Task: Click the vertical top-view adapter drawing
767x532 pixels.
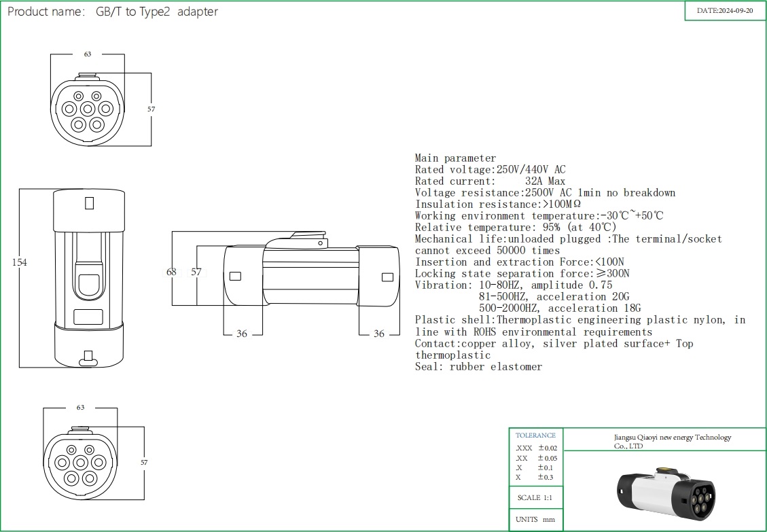Action: 90,279
